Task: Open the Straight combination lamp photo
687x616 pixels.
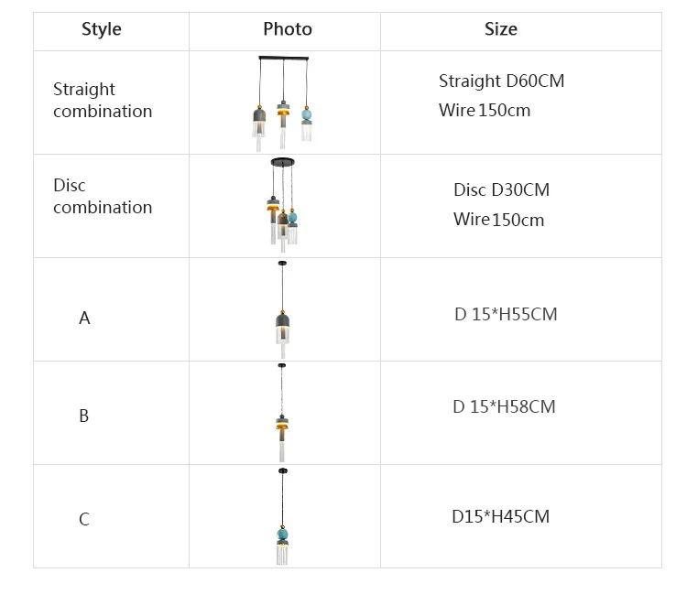Action: coord(283,103)
